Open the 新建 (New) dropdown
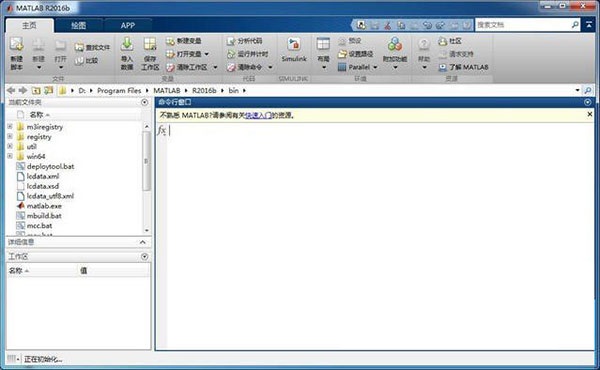 tap(39, 67)
